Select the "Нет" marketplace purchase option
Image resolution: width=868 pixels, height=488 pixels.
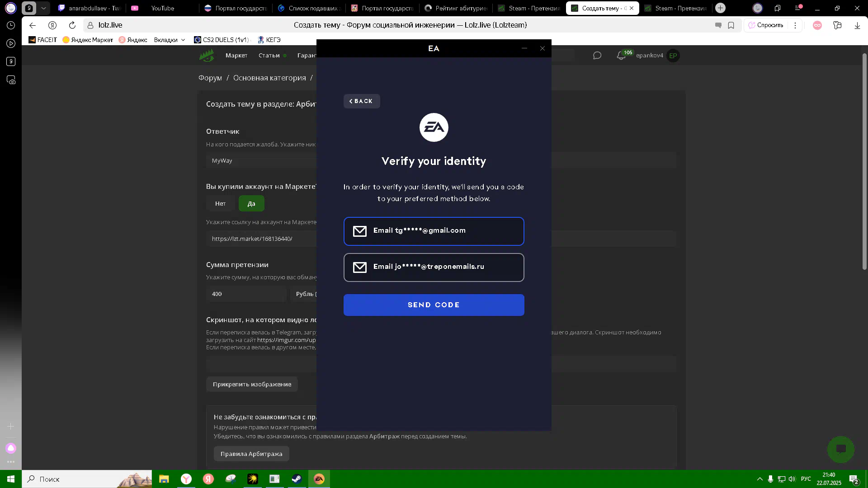[x=220, y=204]
